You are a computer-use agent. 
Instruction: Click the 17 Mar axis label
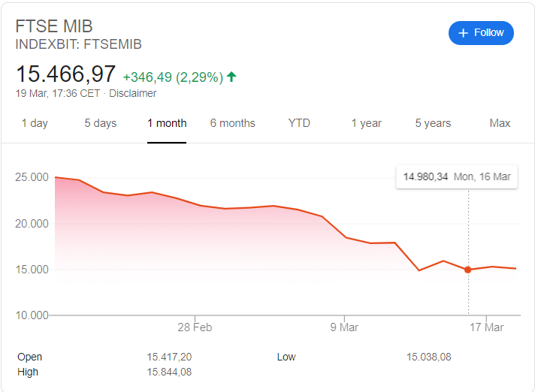486,327
